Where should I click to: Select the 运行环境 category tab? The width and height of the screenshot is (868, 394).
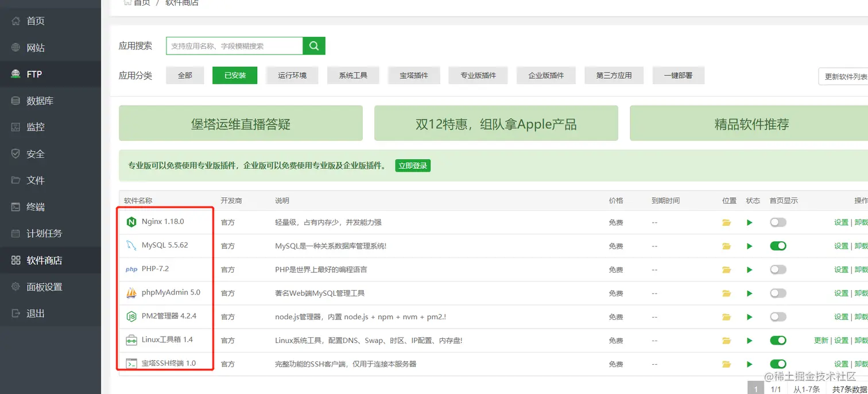[x=292, y=75]
